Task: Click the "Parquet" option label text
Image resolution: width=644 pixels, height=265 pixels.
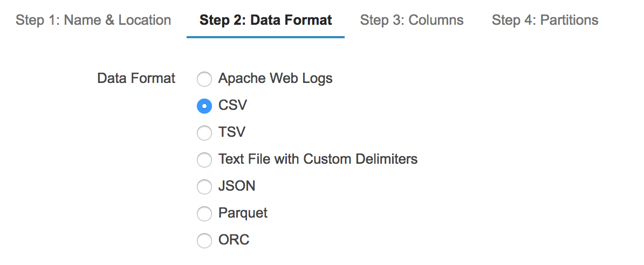Action: coord(243,213)
